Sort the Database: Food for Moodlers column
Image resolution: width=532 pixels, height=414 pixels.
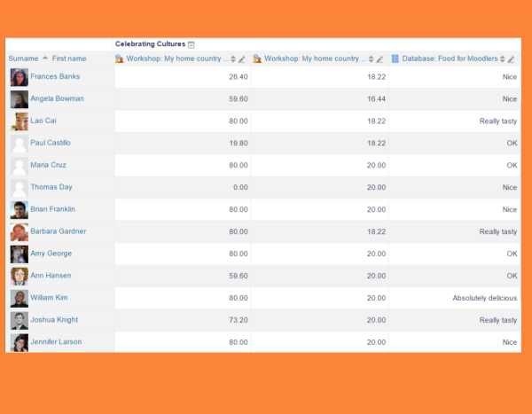tap(502, 59)
